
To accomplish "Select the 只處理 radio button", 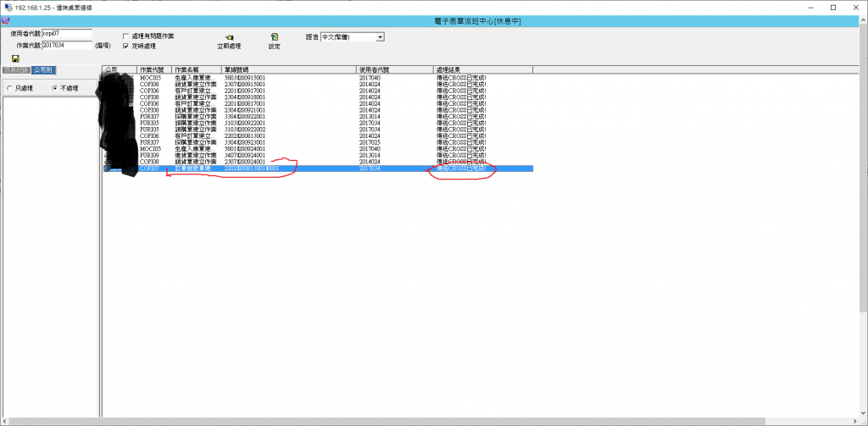I will click(9, 88).
